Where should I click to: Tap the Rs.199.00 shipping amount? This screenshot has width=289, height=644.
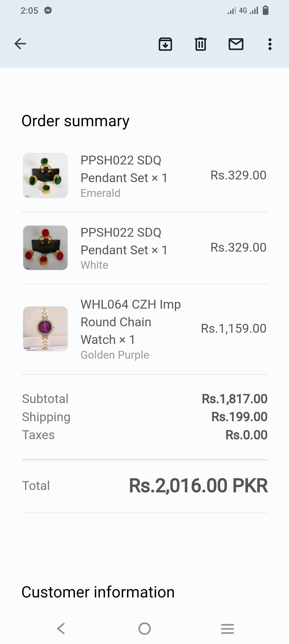click(x=239, y=417)
